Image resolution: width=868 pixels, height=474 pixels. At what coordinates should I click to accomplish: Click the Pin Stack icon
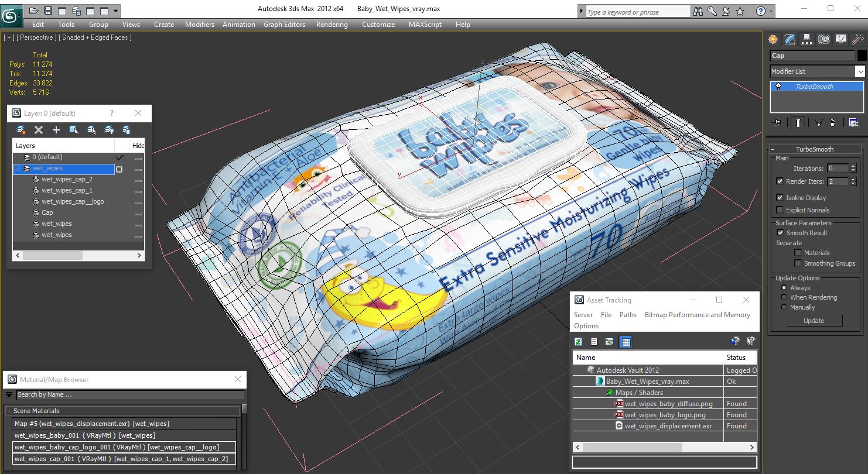(x=778, y=122)
